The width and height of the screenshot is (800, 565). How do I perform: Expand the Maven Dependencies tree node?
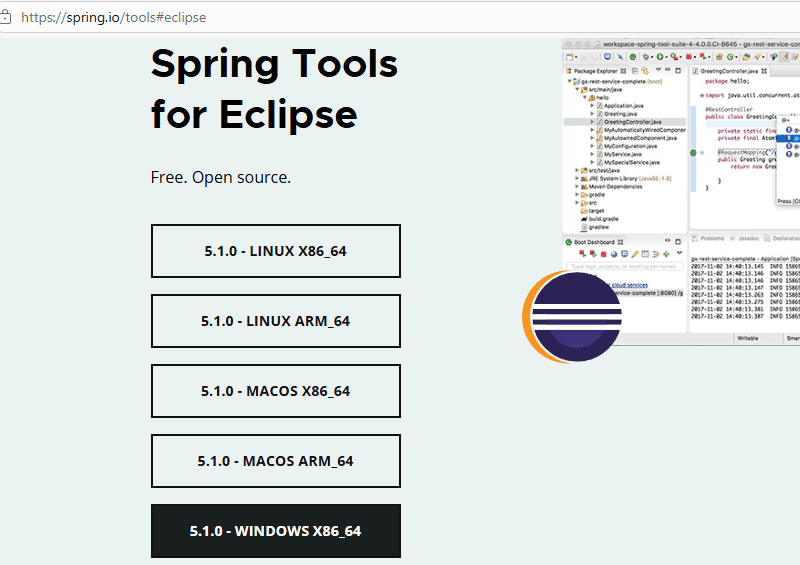[x=577, y=186]
